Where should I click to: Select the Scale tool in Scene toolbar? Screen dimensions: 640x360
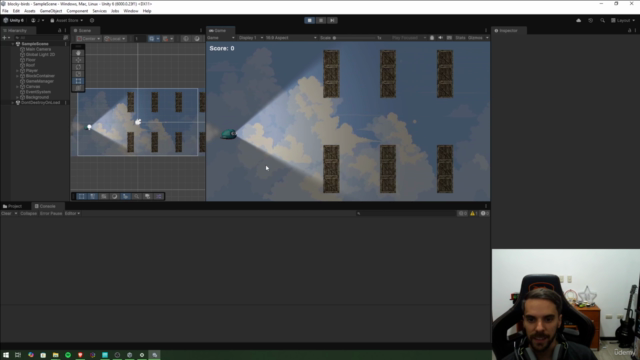click(x=78, y=74)
